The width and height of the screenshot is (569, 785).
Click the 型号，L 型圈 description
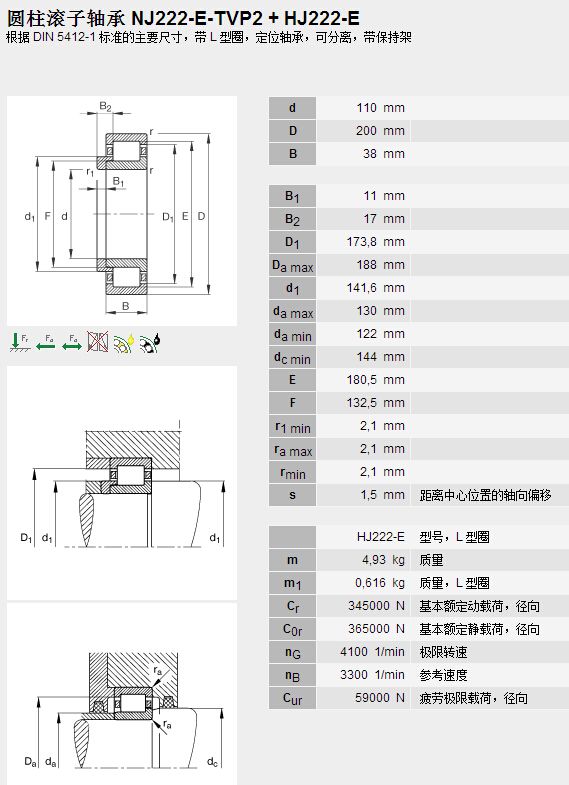click(454, 538)
